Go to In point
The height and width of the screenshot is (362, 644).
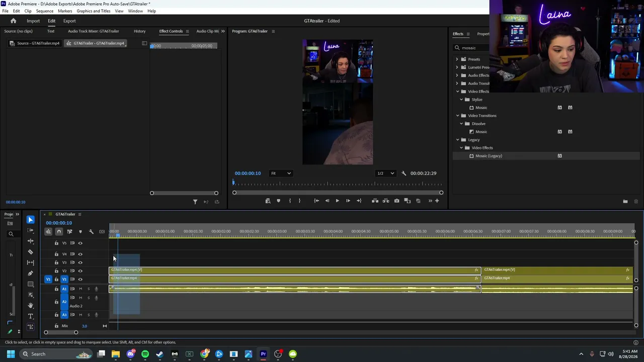[316, 201]
